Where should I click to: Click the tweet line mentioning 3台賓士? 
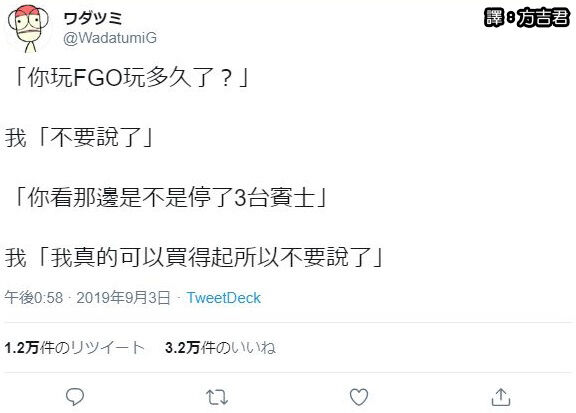coord(170,198)
